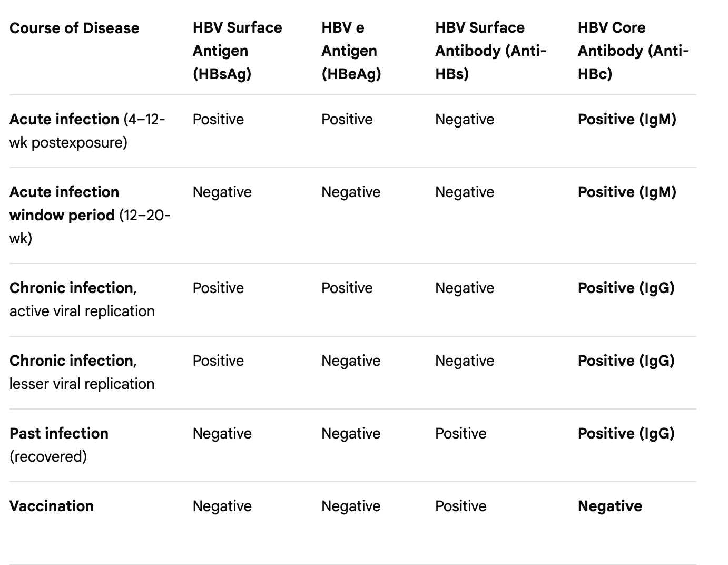
Task: Click the "Chronic infection, active viral replication" label
Action: click(x=82, y=299)
